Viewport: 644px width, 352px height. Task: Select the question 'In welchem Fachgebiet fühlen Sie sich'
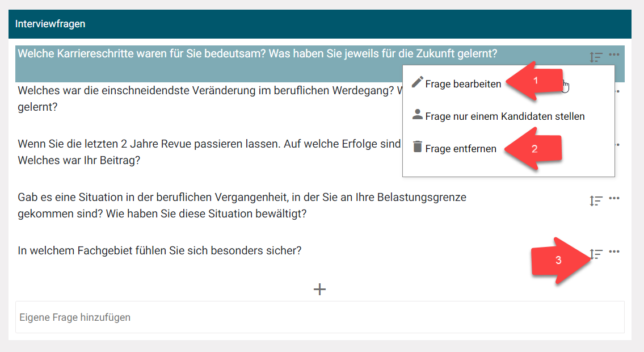(159, 250)
